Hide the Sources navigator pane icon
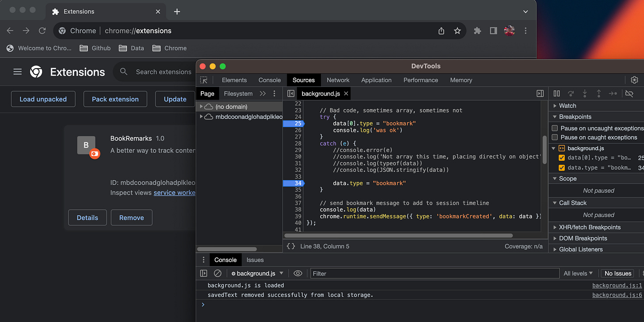 [x=291, y=93]
